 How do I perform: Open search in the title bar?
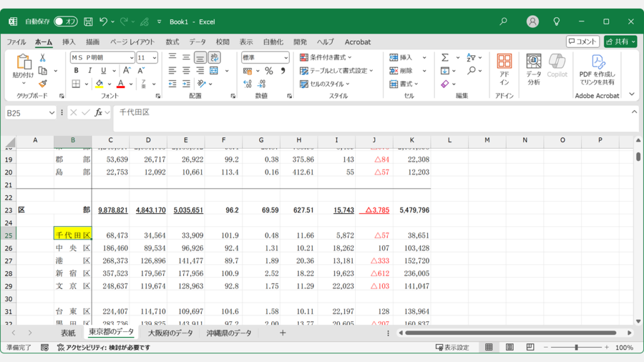503,21
